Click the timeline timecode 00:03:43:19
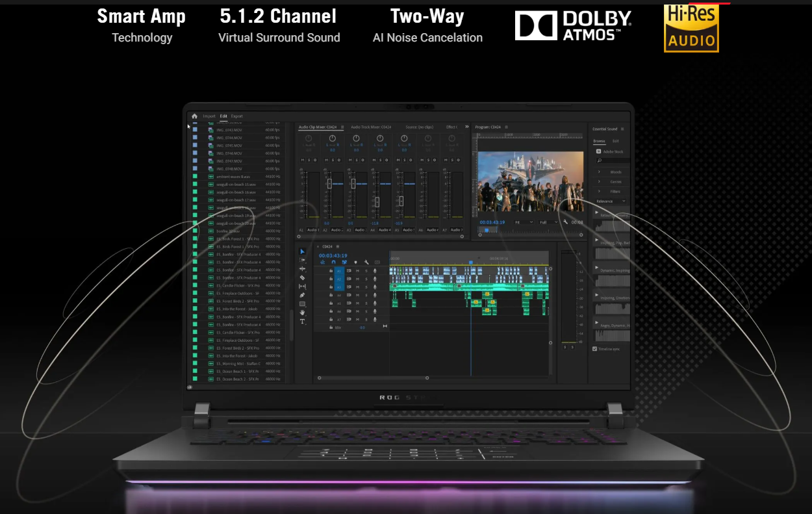812x514 pixels. click(333, 255)
